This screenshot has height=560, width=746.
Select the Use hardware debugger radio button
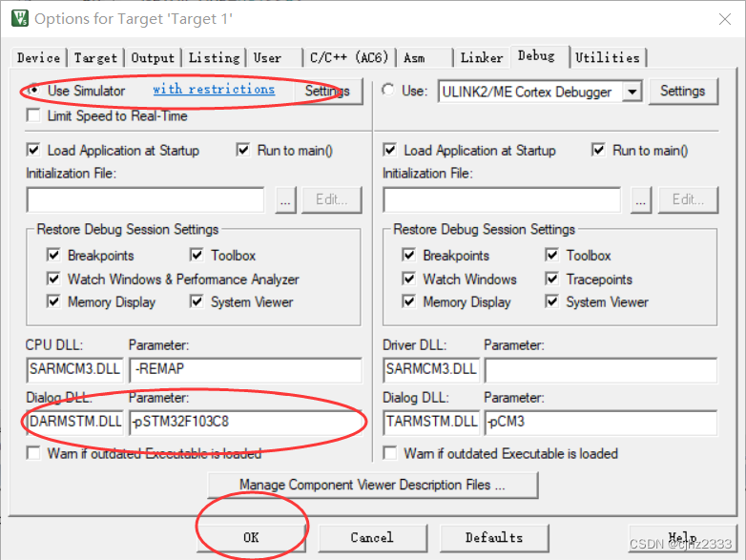tap(388, 90)
